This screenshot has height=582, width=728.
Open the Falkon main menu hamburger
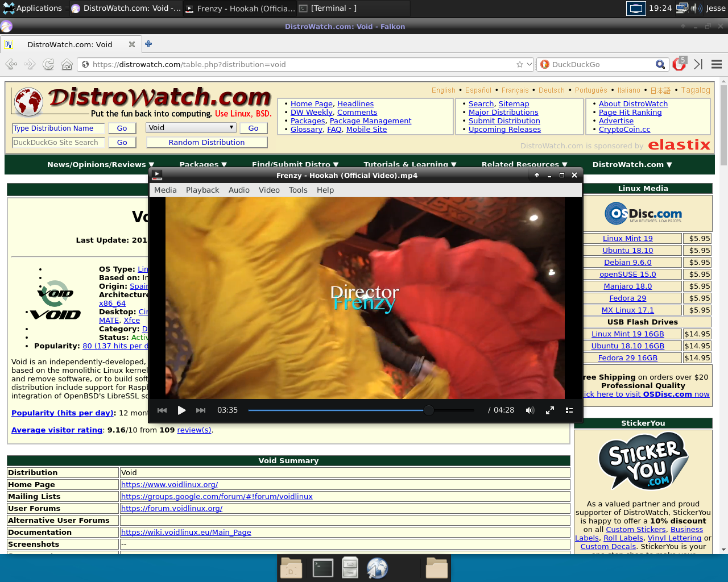point(717,64)
